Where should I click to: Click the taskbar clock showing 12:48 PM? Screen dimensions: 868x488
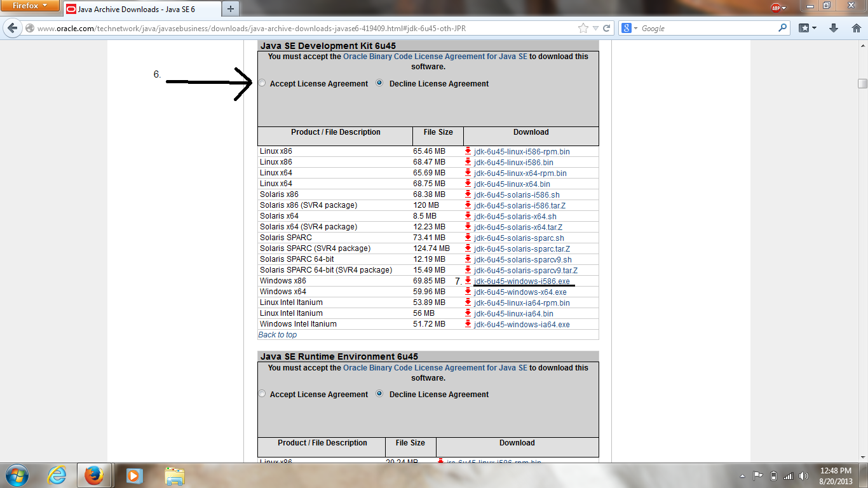(x=836, y=471)
